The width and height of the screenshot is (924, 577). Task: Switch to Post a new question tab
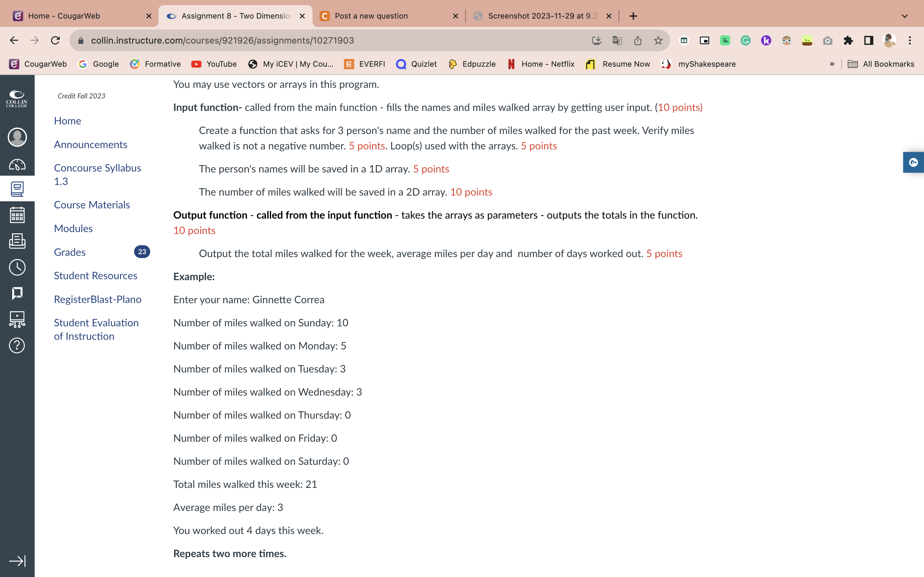click(371, 16)
